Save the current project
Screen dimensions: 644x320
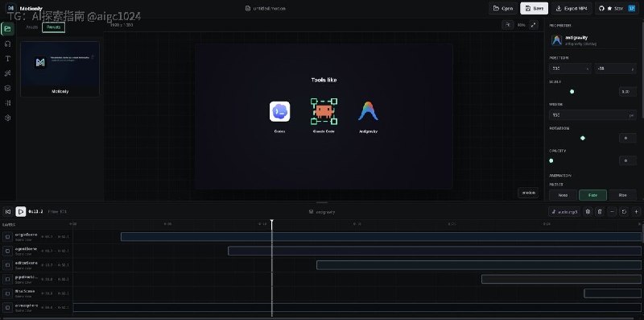tap(534, 8)
